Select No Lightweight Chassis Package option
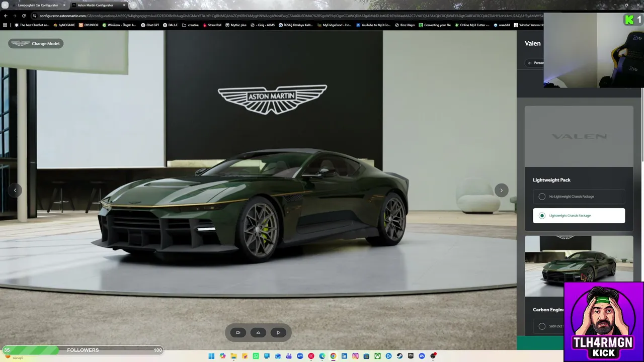 (579, 197)
